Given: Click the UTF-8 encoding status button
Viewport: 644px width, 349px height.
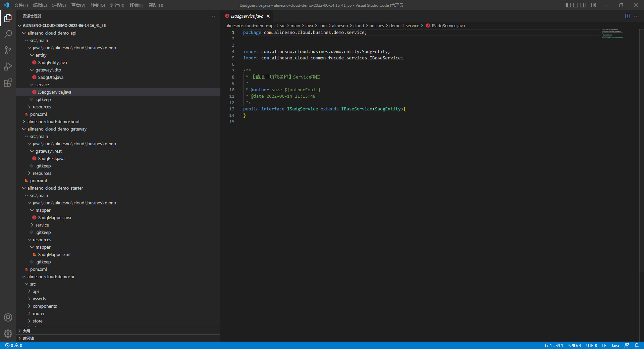Looking at the screenshot, I should (591, 345).
